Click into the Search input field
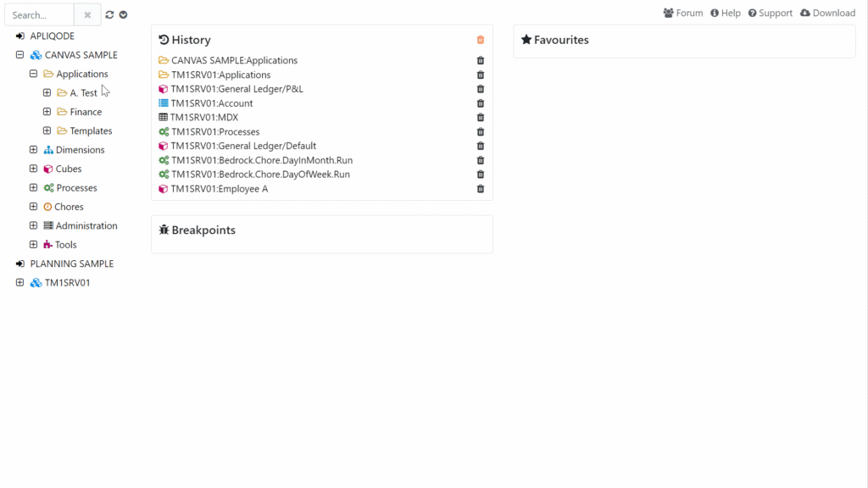Viewport: 868px width, 488px height. point(39,14)
